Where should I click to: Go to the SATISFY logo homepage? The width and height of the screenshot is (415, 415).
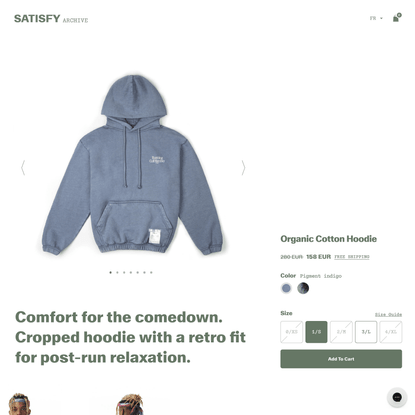tap(37, 19)
